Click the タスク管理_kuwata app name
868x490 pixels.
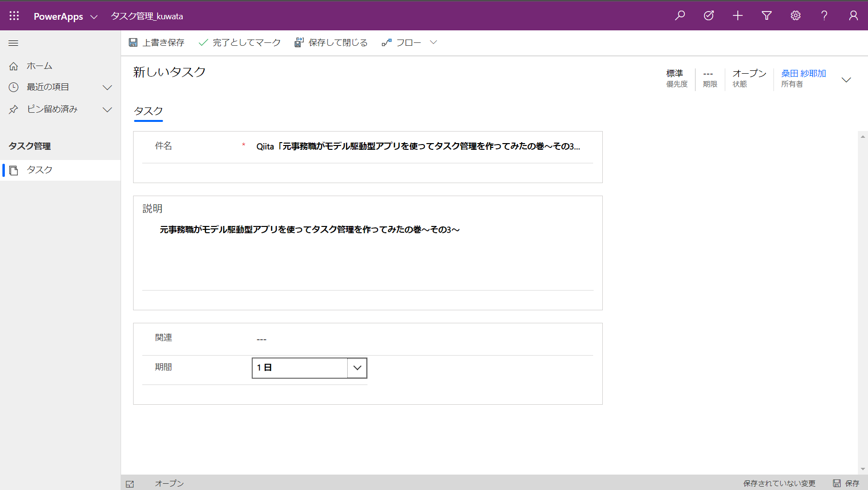point(147,16)
